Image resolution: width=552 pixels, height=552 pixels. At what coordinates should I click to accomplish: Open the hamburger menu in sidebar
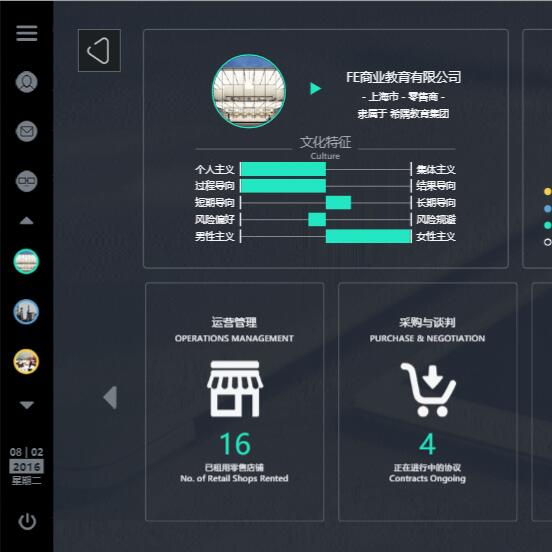[26, 33]
